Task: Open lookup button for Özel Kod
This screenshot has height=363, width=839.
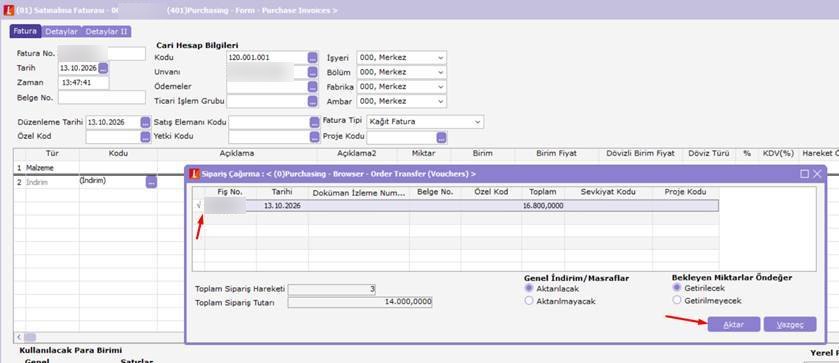Action: pyautogui.click(x=146, y=137)
